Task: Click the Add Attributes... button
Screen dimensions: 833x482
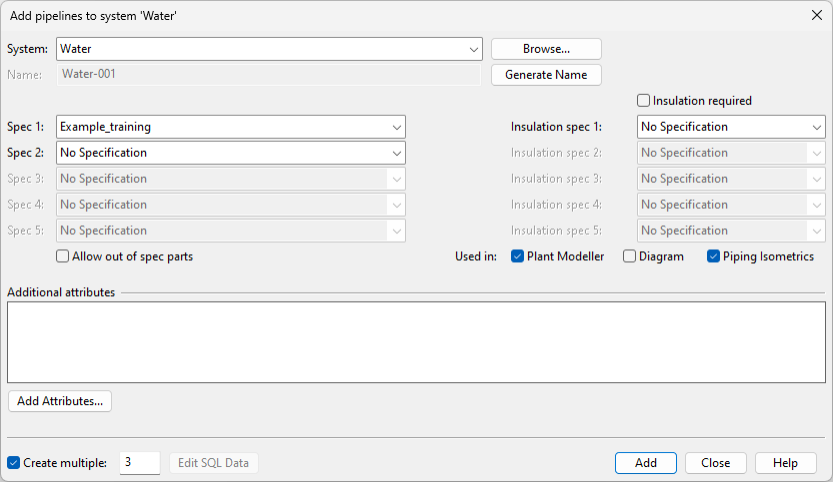Action: (60, 401)
